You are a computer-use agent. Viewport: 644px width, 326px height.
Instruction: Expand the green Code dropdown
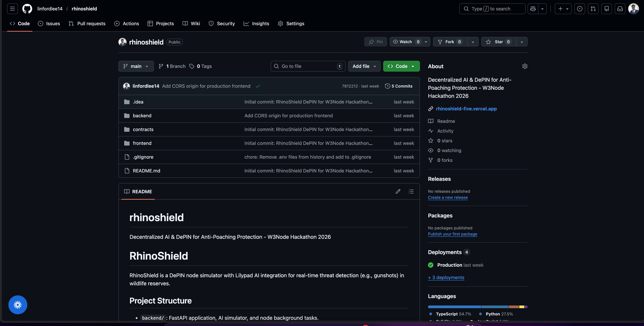click(x=401, y=66)
